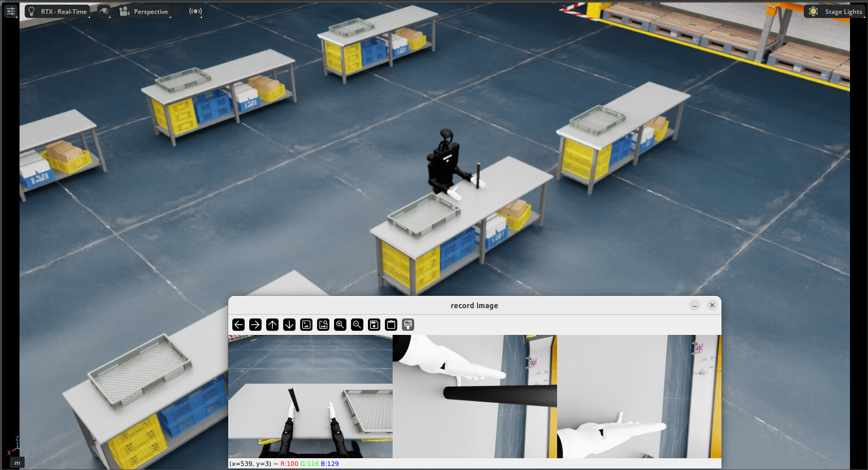This screenshot has height=470, width=868.
Task: Click the image-with-magnifier icon in toolbar
Action: pos(323,325)
